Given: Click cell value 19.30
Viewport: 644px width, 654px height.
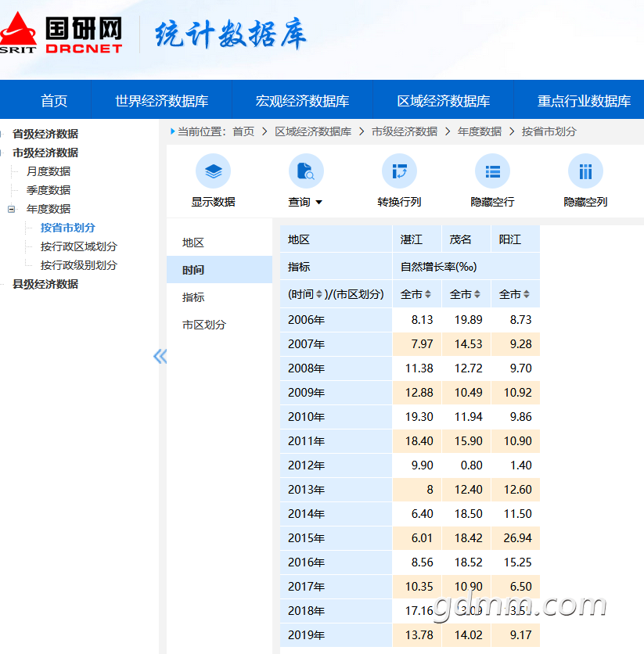Looking at the screenshot, I should [x=419, y=417].
